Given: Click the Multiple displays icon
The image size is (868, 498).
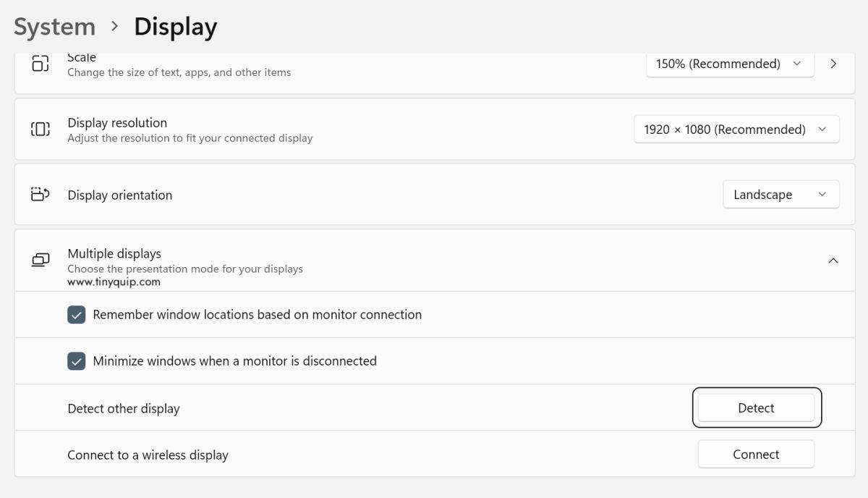Looking at the screenshot, I should [x=41, y=260].
